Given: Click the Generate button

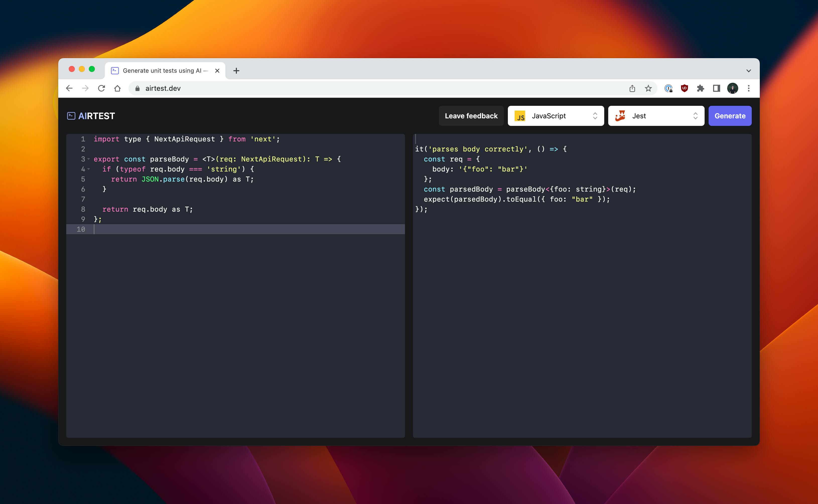Looking at the screenshot, I should click(x=730, y=116).
